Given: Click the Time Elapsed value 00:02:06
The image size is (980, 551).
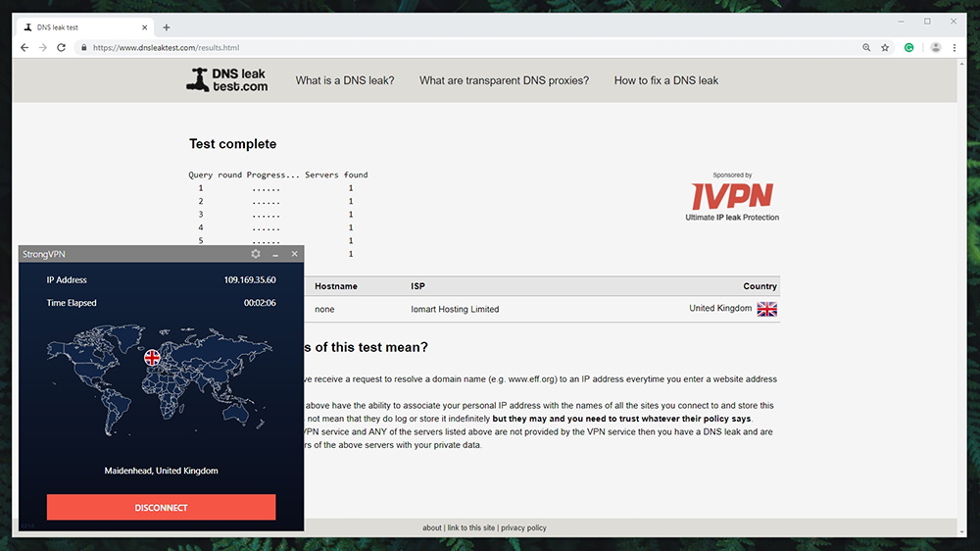Looking at the screenshot, I should pos(260,303).
